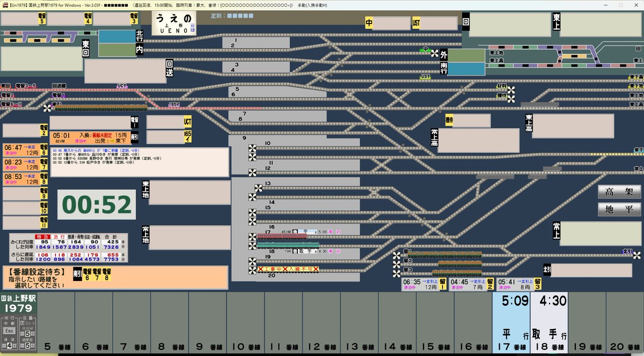
Task: Click the signal icon at platform track 13
Action: pos(258,189)
